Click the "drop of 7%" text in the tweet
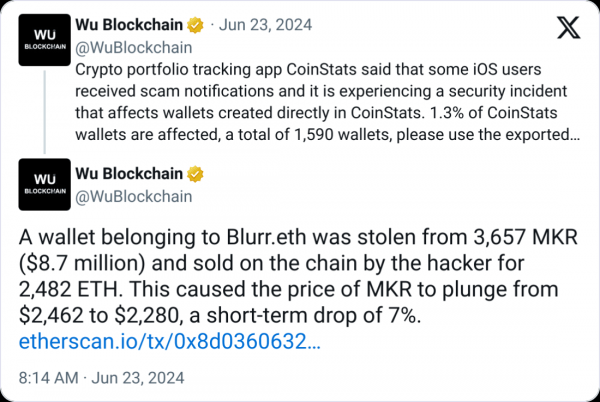This screenshot has height=402, width=600. tap(370, 316)
